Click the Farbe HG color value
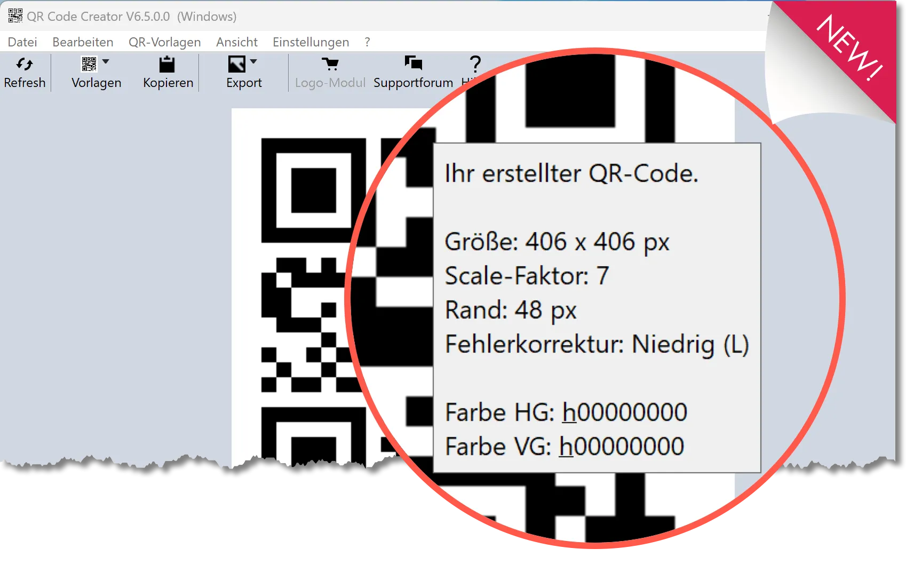The height and width of the screenshot is (588, 906). click(x=624, y=412)
